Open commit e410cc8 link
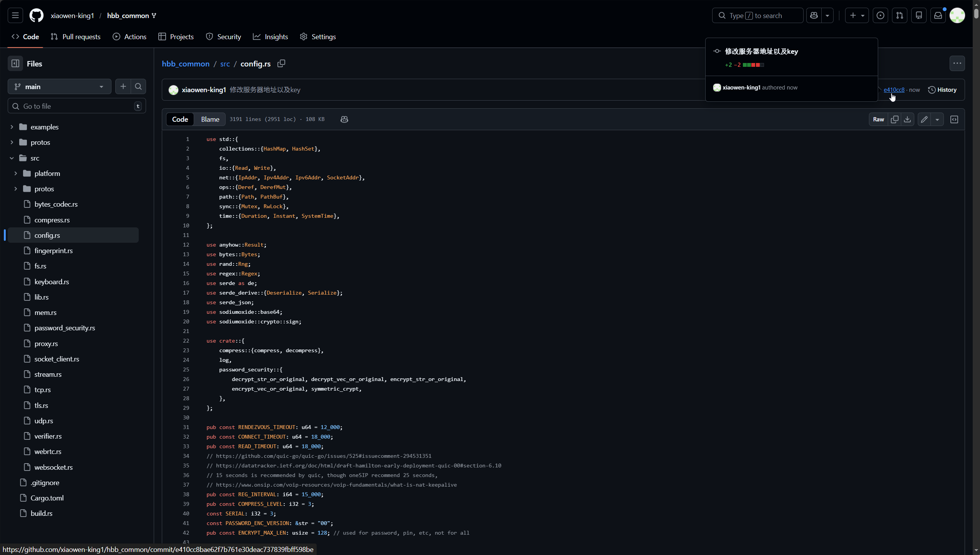This screenshot has height=555, width=980. pos(894,90)
